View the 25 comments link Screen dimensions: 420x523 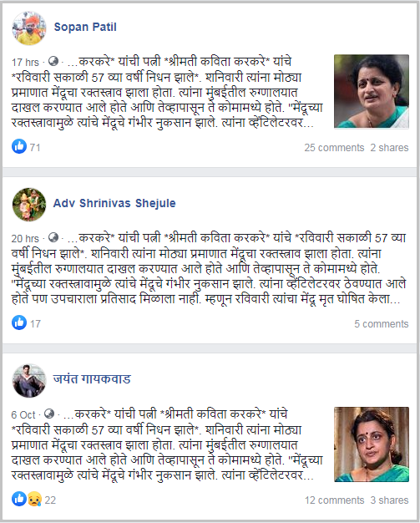click(x=334, y=147)
